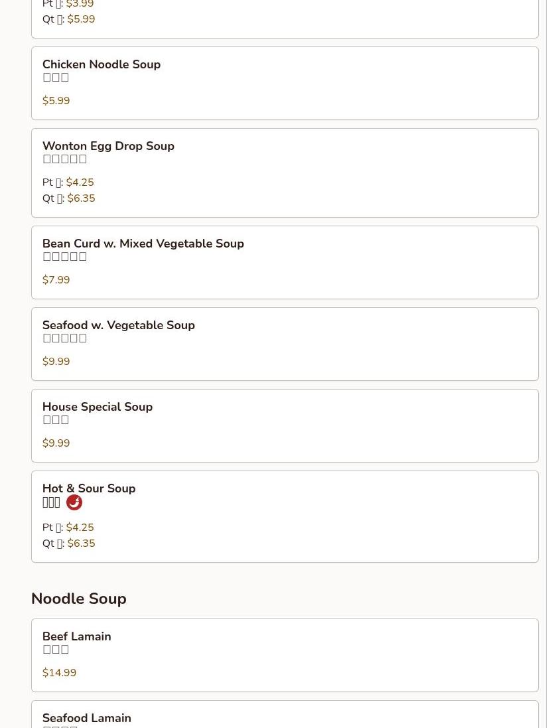The width and height of the screenshot is (560, 728).
Task: Click the Noodle Soup section heading
Action: coord(78,599)
